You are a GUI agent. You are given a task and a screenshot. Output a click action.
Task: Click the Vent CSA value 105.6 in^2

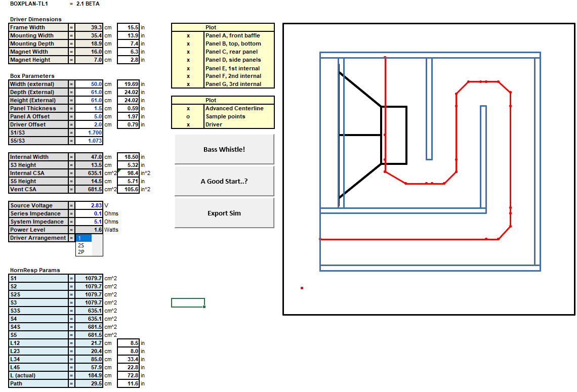(x=129, y=189)
